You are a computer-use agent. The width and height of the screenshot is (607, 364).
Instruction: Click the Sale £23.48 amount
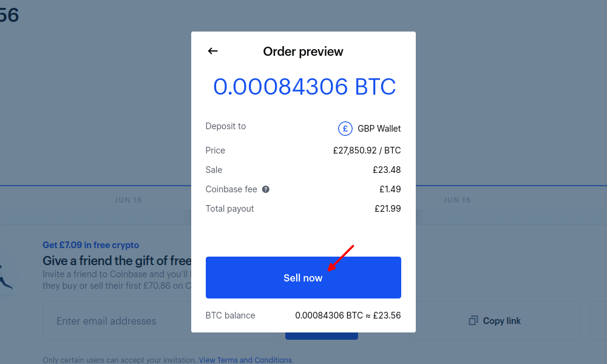point(387,170)
